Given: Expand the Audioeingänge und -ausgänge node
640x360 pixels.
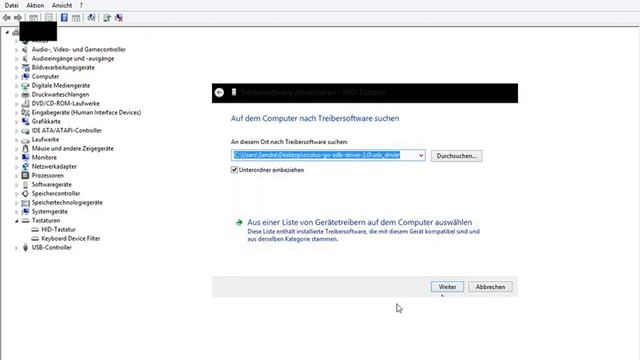Looking at the screenshot, I should (17, 59).
